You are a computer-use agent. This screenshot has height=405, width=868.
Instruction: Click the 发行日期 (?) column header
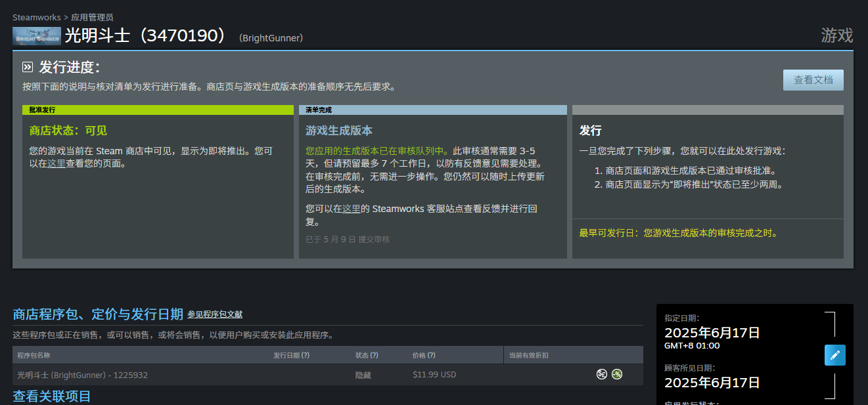pyautogui.click(x=291, y=355)
